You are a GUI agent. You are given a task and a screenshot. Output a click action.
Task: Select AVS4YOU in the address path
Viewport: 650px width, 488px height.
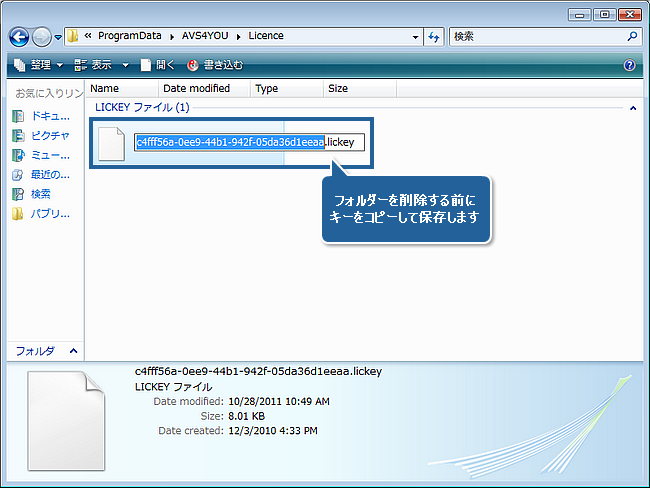(x=205, y=36)
